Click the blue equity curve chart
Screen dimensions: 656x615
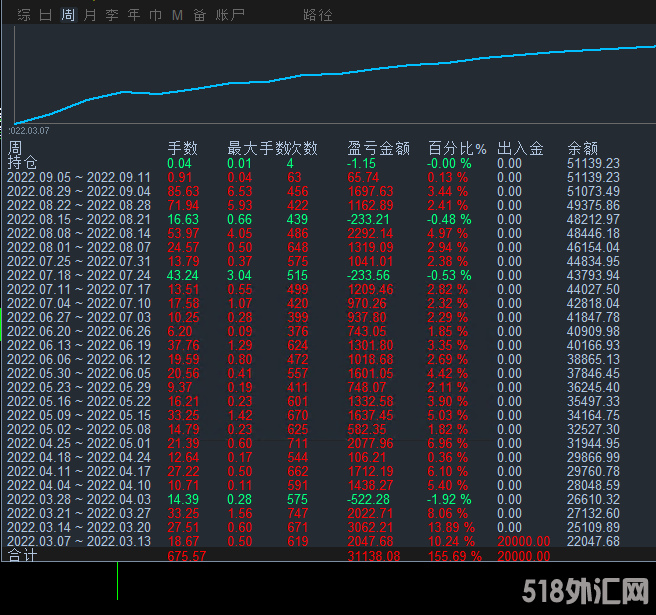pos(330,76)
